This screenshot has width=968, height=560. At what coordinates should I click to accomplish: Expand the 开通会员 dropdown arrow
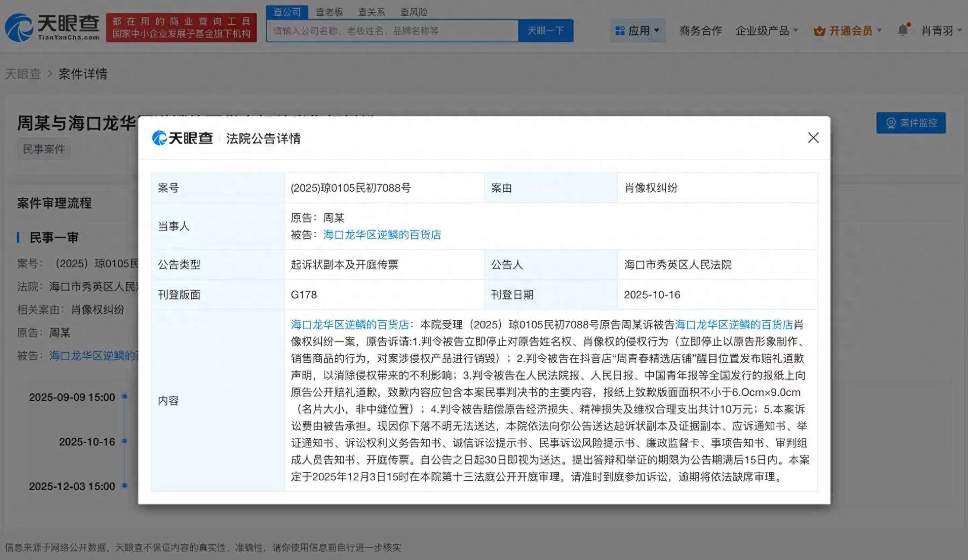[879, 31]
